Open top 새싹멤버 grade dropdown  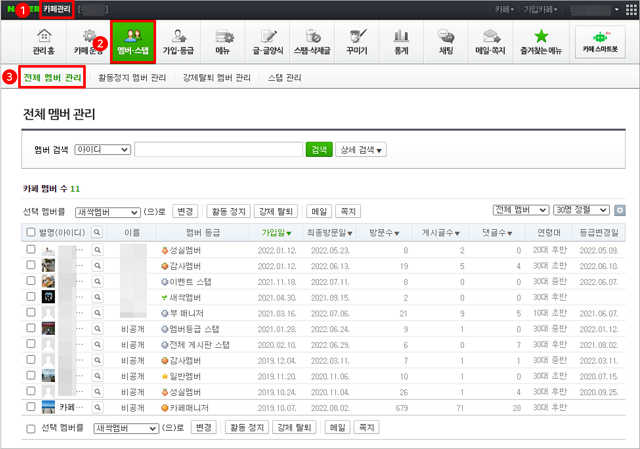108,212
